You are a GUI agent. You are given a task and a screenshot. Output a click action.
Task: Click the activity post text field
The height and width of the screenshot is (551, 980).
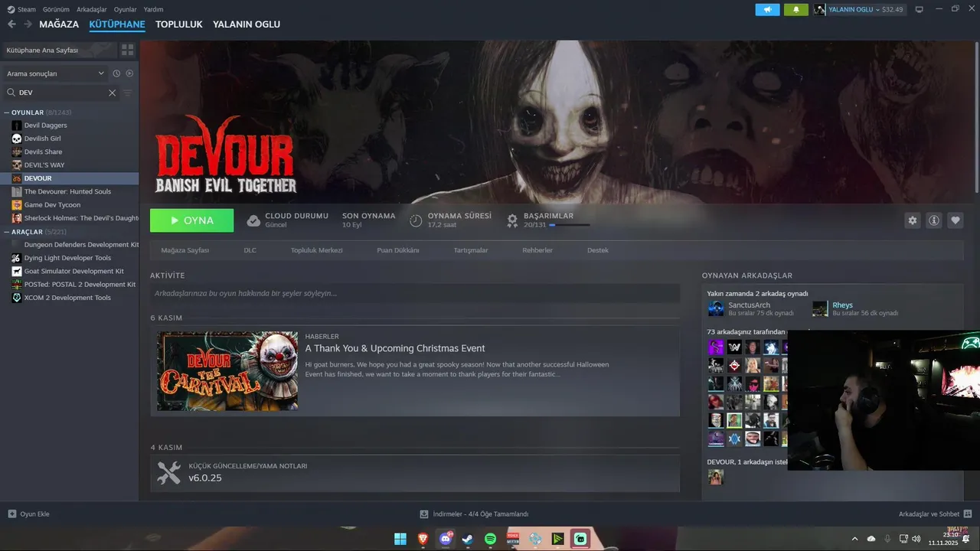[x=415, y=293]
